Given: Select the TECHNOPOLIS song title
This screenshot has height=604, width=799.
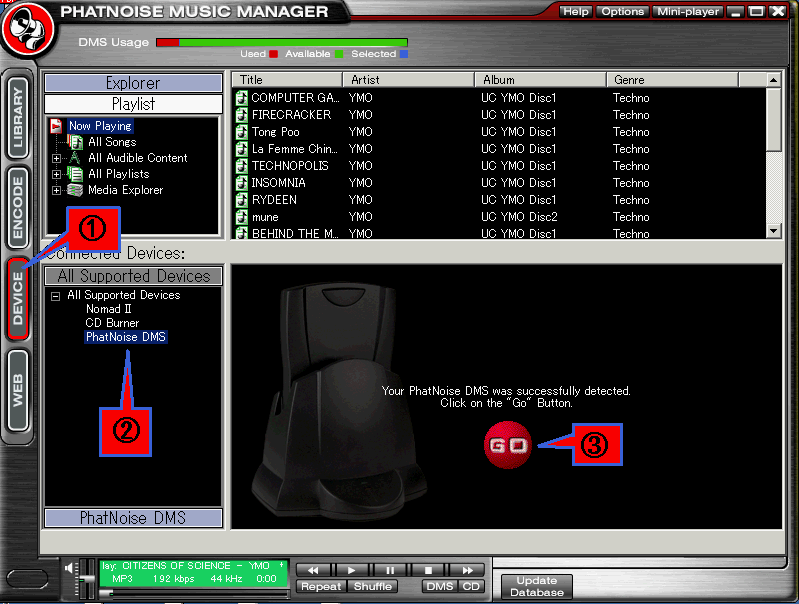Looking at the screenshot, I should click(x=290, y=166).
